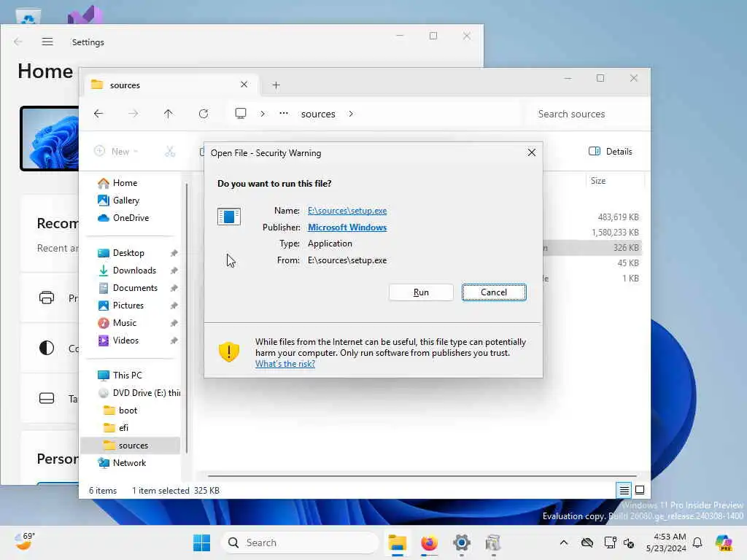Viewport: 747px width, 560px height.
Task: Select the sources folder in the tree
Action: (x=131, y=446)
